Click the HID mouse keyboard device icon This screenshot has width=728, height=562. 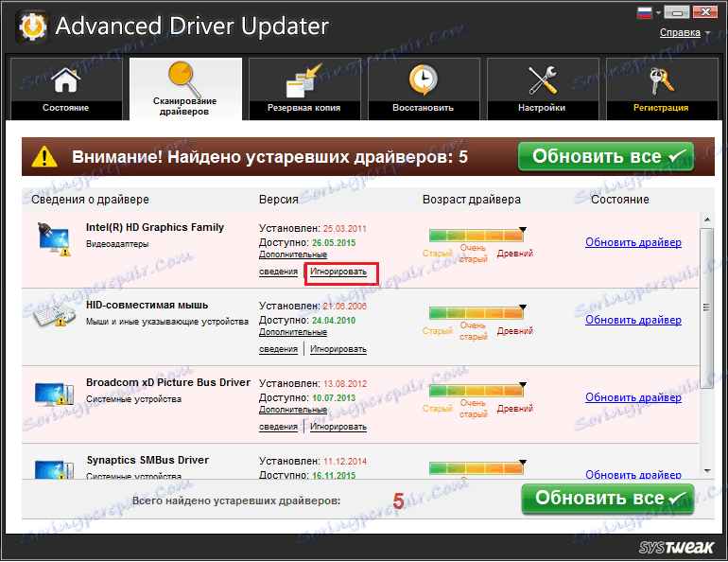[x=54, y=316]
